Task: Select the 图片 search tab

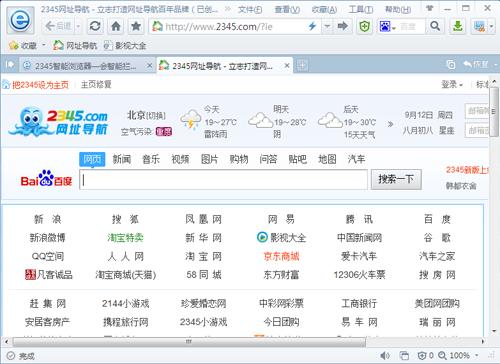Action: pos(209,159)
